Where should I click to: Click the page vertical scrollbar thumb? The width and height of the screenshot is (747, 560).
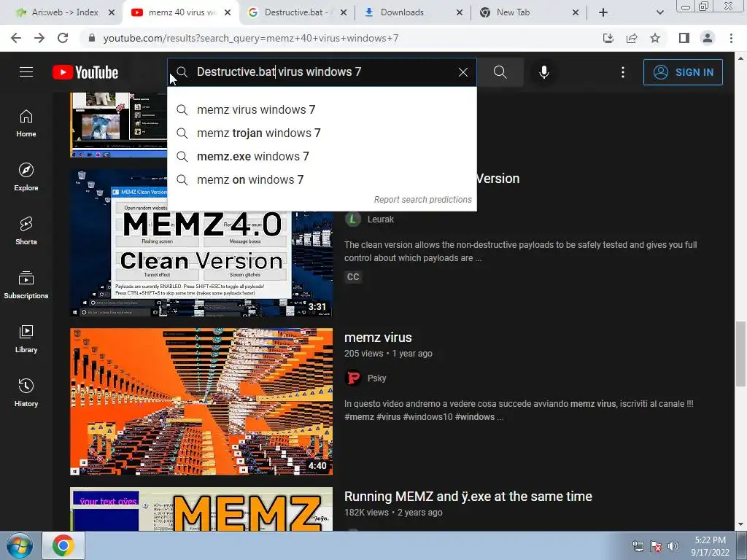pos(740,354)
